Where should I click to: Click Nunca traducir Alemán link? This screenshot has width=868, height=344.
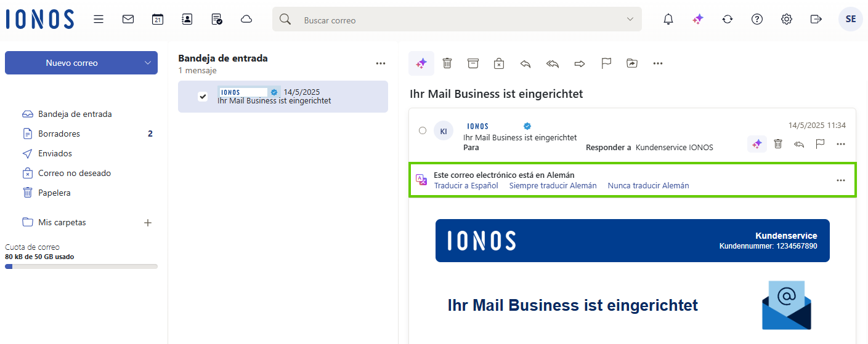(648, 185)
